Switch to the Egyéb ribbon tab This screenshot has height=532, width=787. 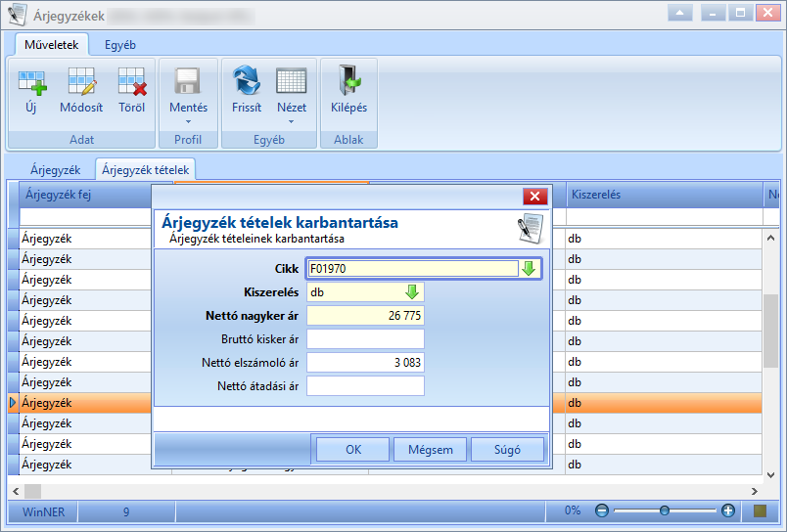120,45
